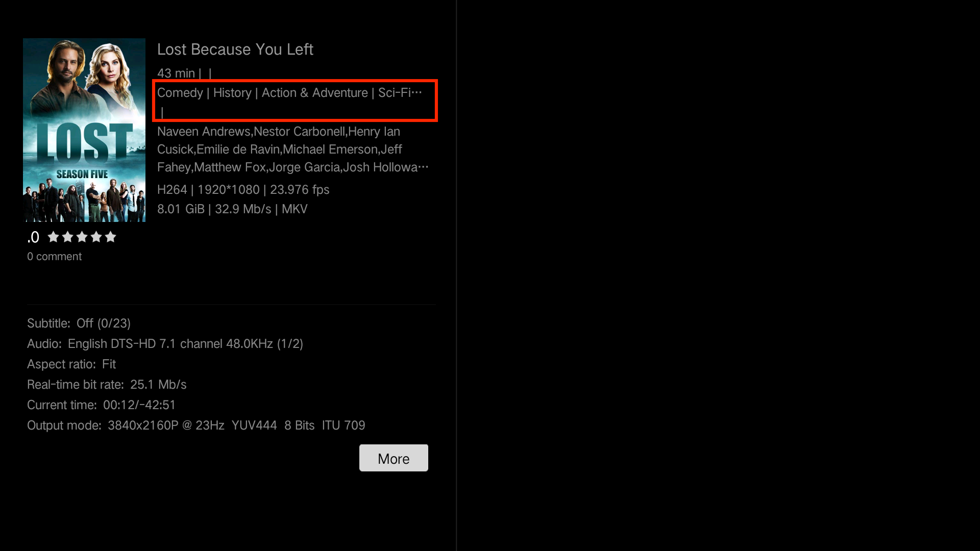
Task: Select the third rating star
Action: point(82,237)
